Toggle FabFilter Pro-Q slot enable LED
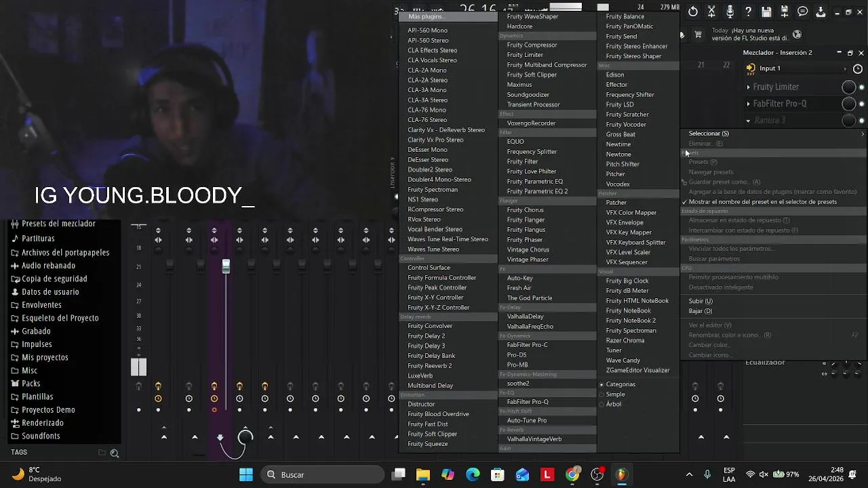This screenshot has height=488, width=868. (x=862, y=104)
